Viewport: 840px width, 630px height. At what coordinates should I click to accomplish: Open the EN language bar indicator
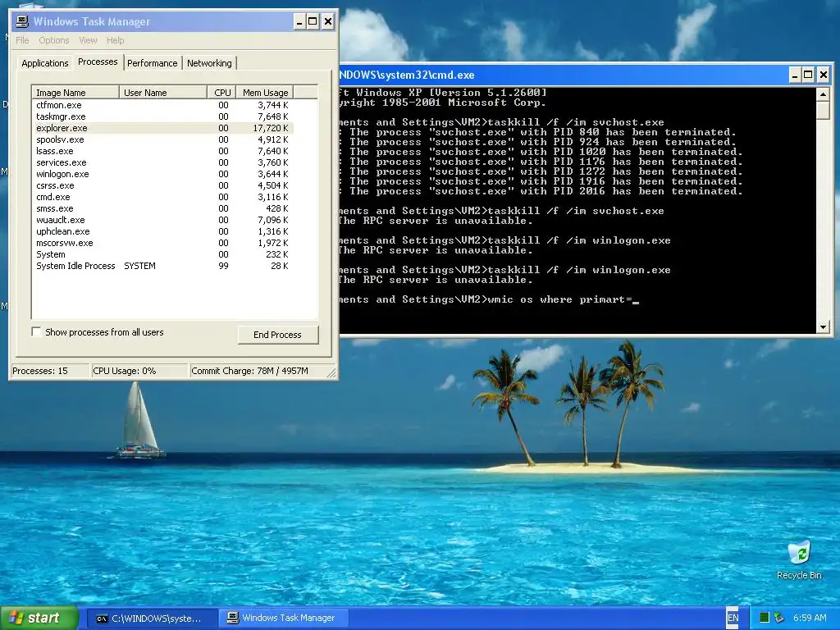(733, 618)
